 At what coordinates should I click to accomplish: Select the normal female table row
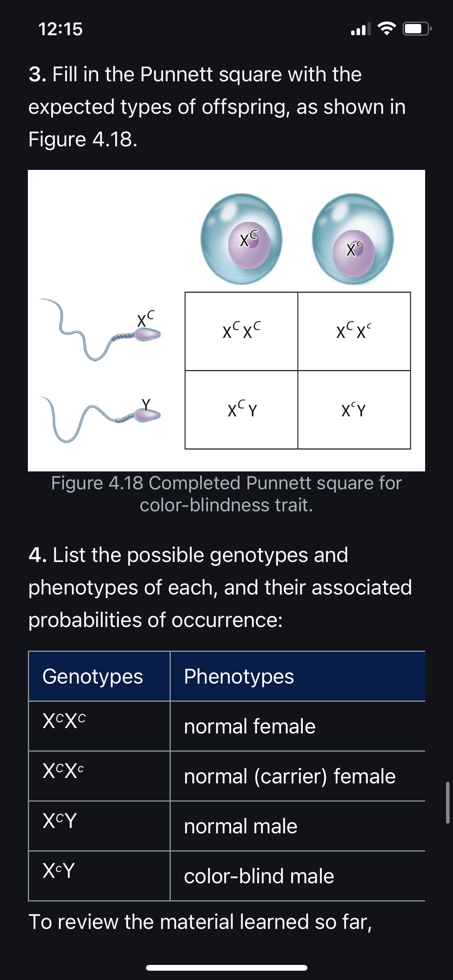pos(227,726)
